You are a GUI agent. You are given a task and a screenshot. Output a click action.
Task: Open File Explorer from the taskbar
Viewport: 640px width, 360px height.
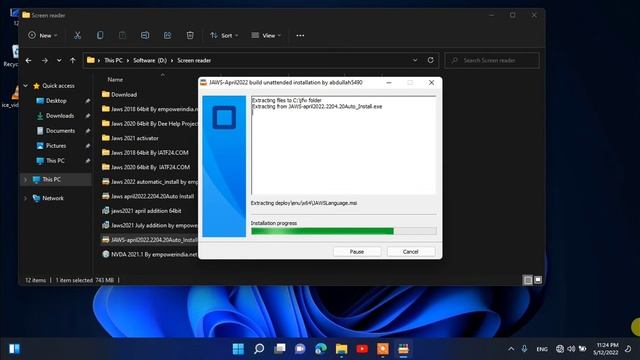(342, 349)
